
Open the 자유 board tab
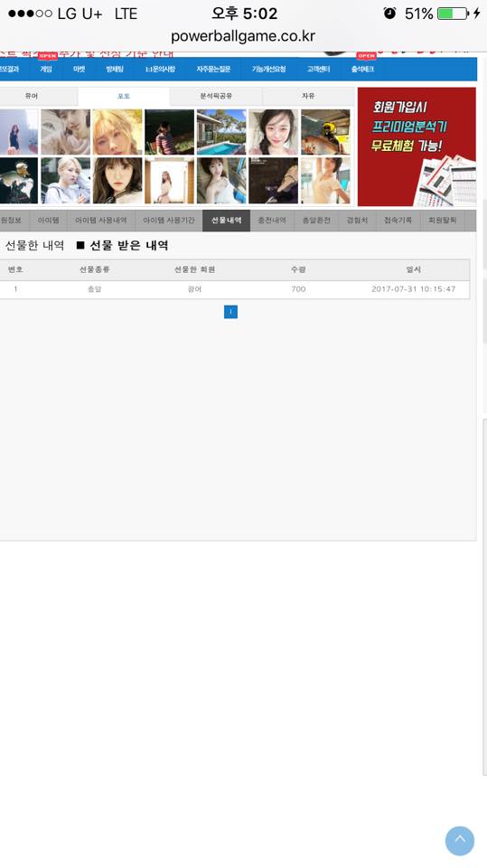pyautogui.click(x=308, y=97)
